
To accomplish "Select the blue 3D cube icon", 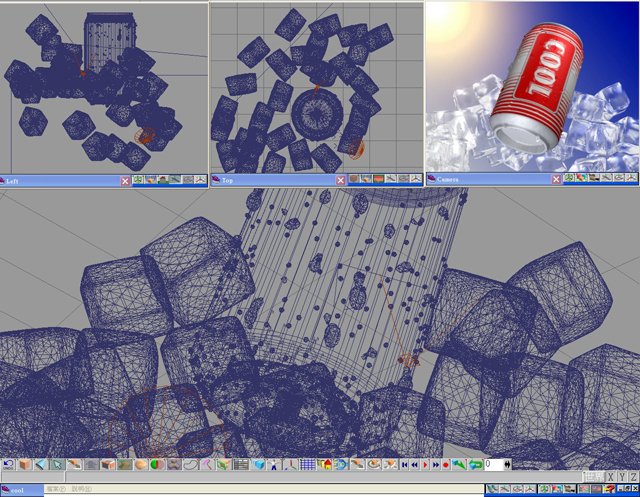I will coord(258,465).
